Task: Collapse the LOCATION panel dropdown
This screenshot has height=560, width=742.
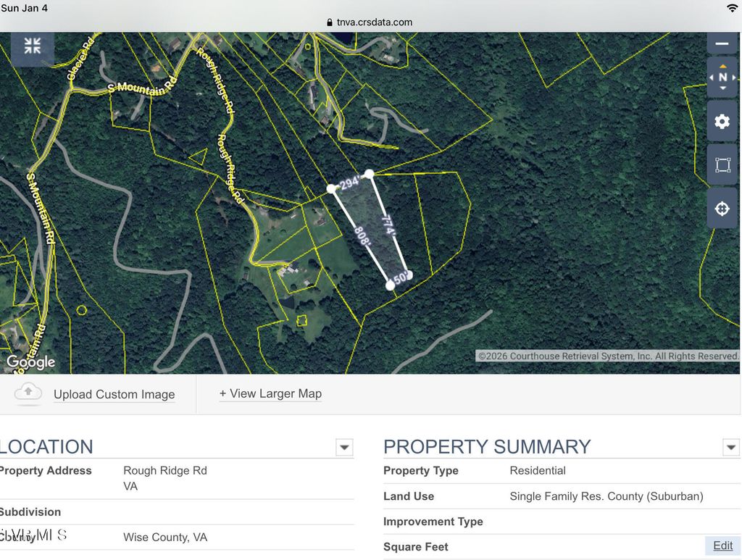Action: coord(343,447)
